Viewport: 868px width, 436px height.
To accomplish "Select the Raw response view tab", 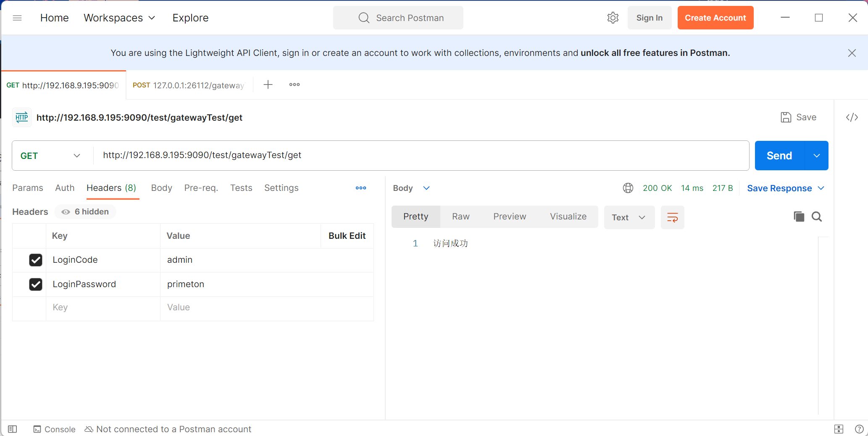I will (x=460, y=217).
